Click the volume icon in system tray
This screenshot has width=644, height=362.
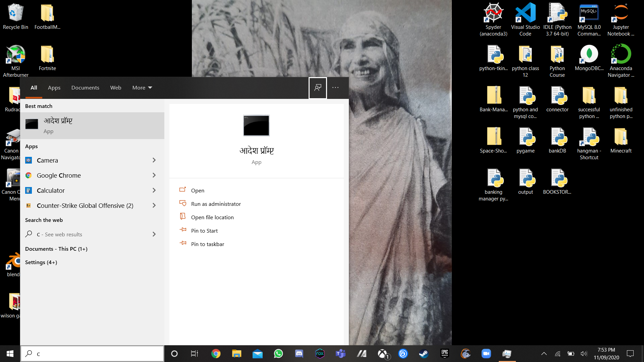[x=584, y=354]
